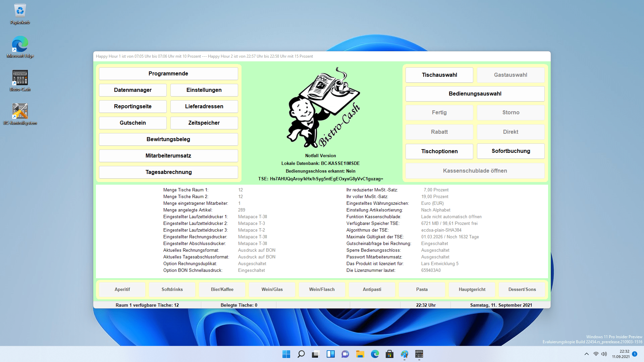
Task: Open clock and date in system tray
Action: [621, 354]
